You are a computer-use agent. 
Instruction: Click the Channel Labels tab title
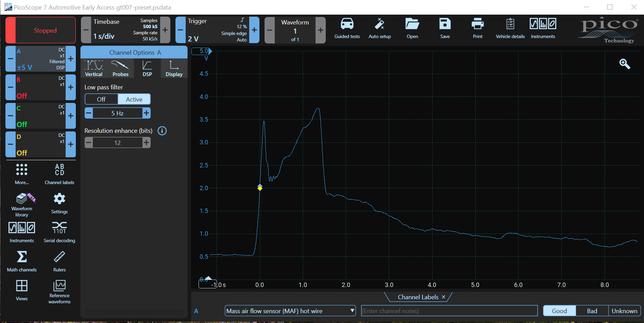[418, 297]
